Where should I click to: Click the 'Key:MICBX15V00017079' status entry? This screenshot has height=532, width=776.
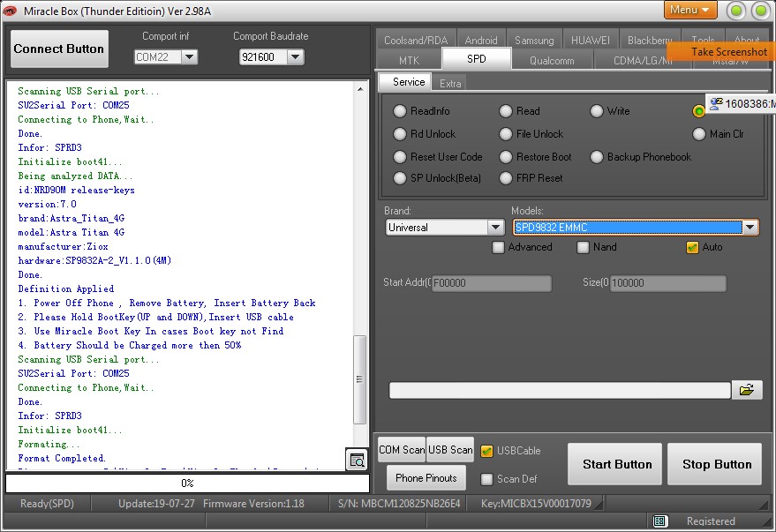point(536,504)
